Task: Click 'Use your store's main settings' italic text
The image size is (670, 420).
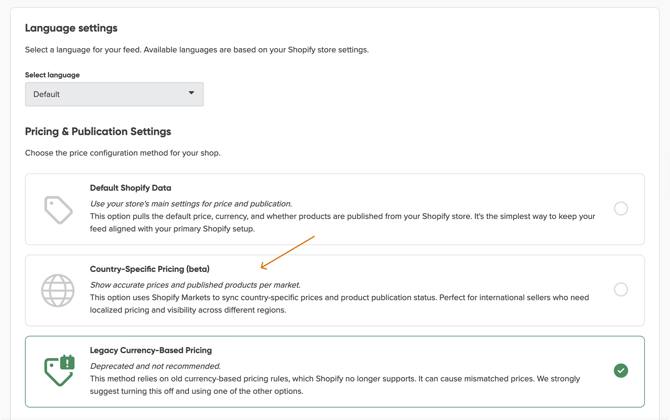Action: [x=191, y=204]
